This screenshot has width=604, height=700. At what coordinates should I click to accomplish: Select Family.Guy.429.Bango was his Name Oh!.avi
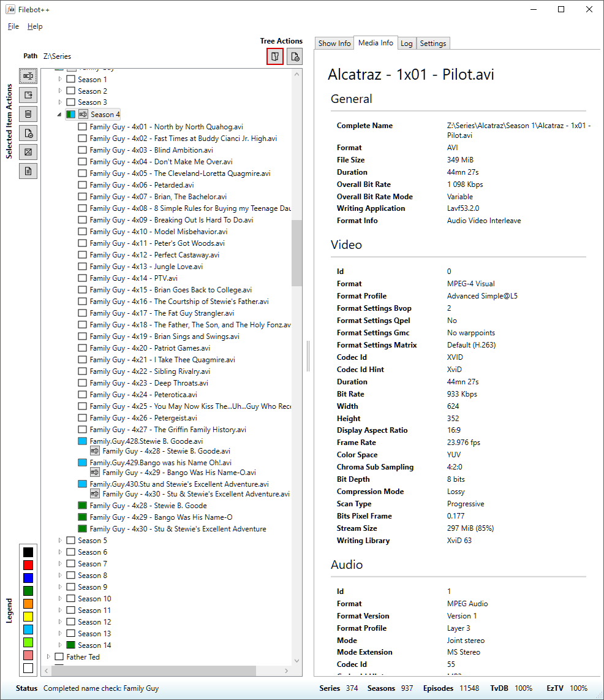click(160, 463)
